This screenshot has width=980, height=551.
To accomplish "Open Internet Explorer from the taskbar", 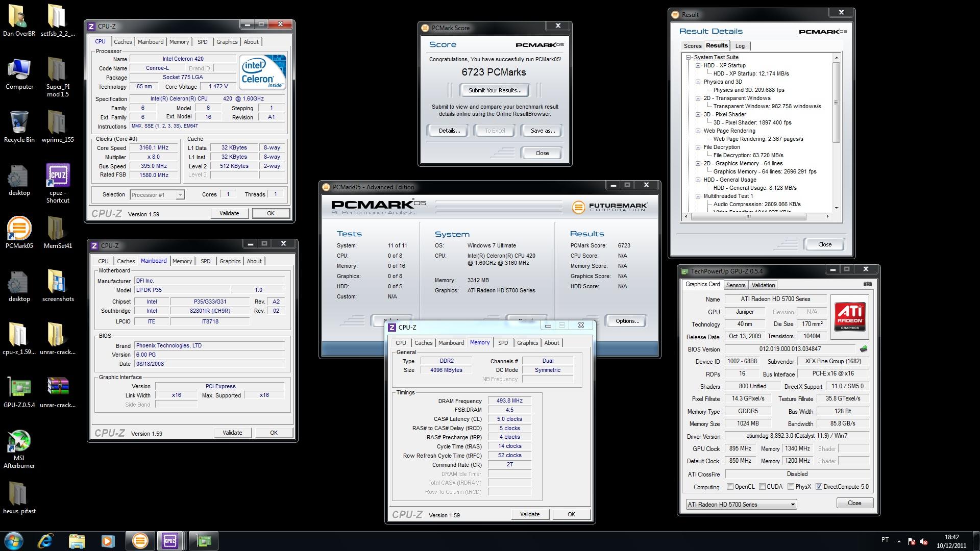I will pos(45,541).
